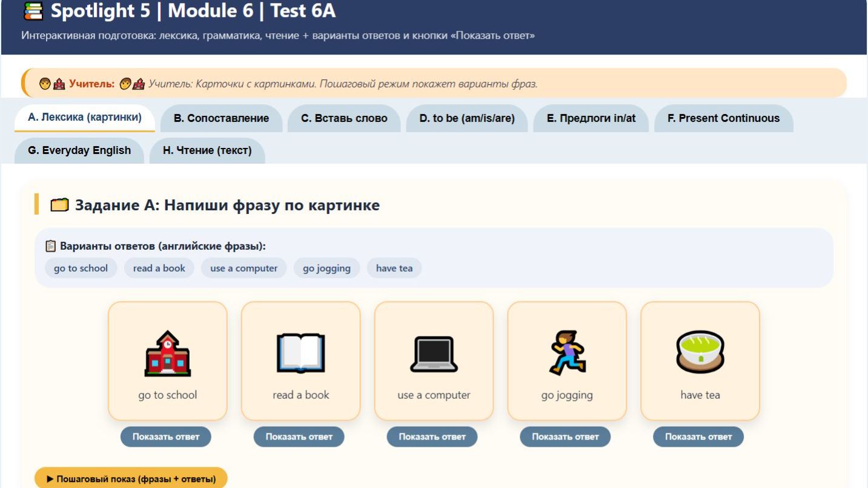868x488 pixels.
Task: Open the G. Everyday English tab
Action: 79,150
